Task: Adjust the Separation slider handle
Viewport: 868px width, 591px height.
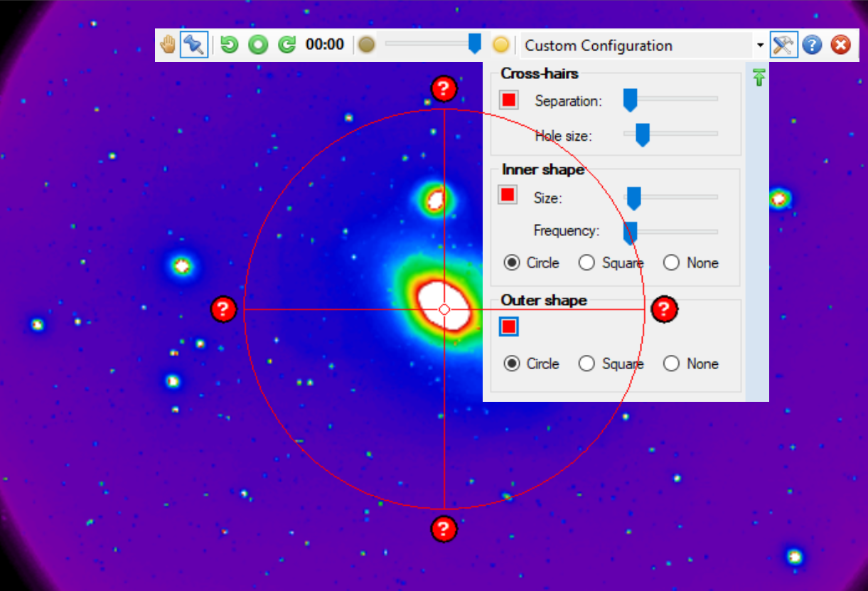Action: point(628,100)
